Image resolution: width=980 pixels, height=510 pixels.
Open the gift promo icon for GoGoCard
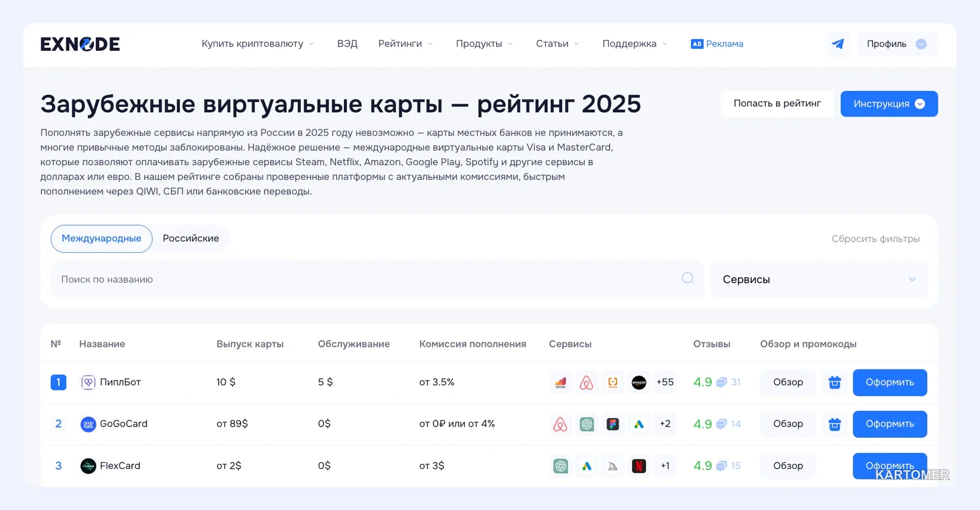pyautogui.click(x=834, y=424)
